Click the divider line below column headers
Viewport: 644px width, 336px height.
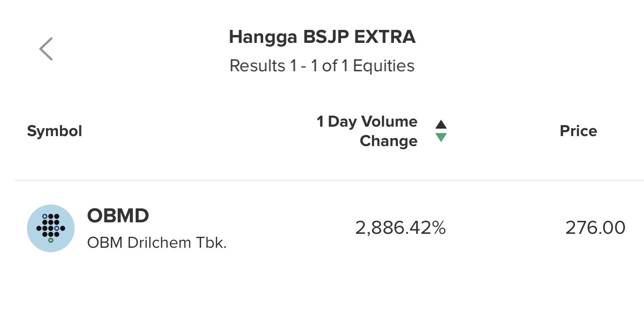point(329,180)
